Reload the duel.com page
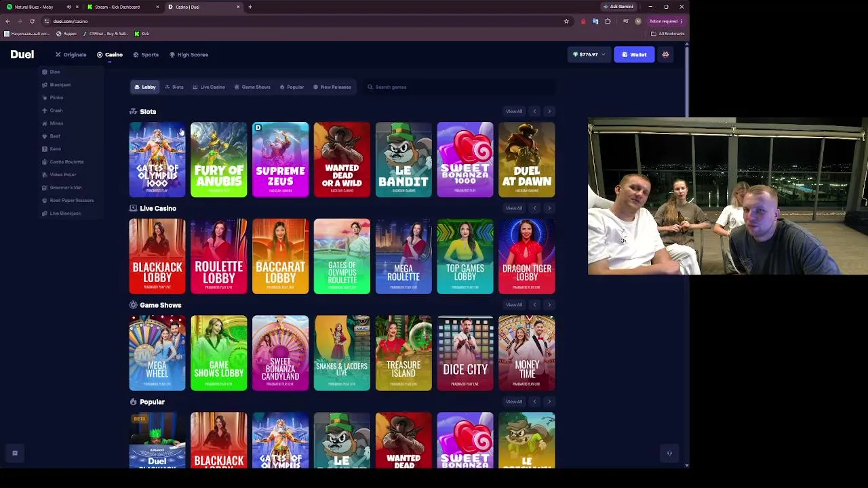Screen dimensions: 868x488 tap(32, 21)
